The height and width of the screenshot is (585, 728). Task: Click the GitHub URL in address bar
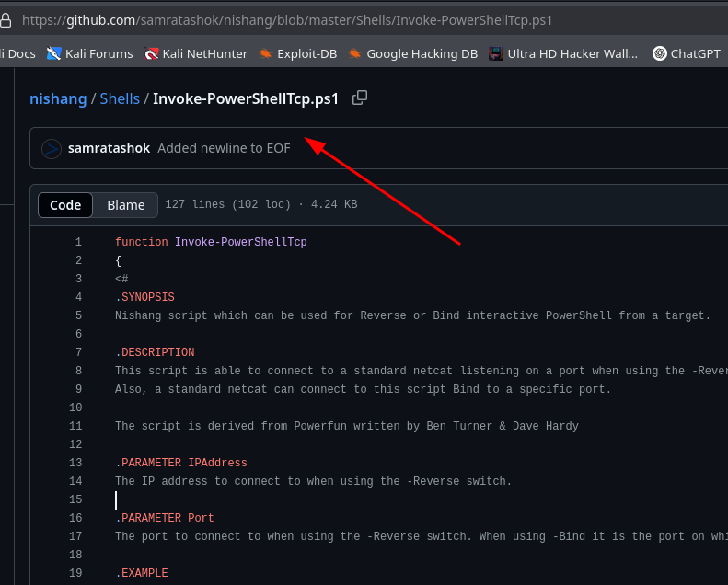[x=287, y=19]
